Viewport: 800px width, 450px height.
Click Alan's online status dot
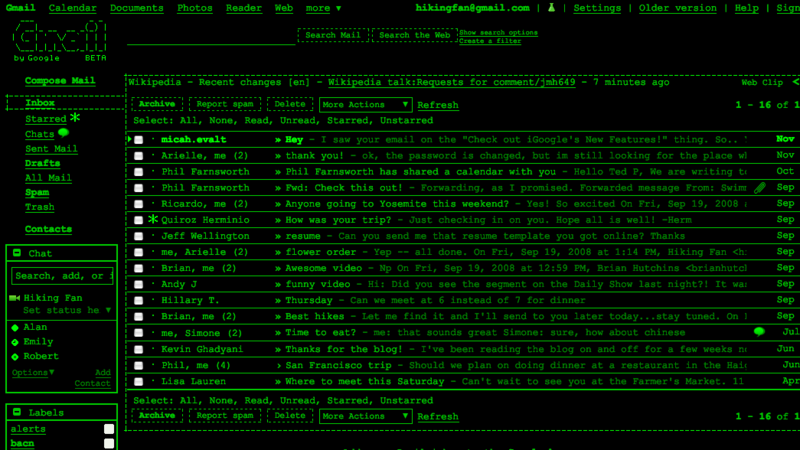[x=14, y=328]
